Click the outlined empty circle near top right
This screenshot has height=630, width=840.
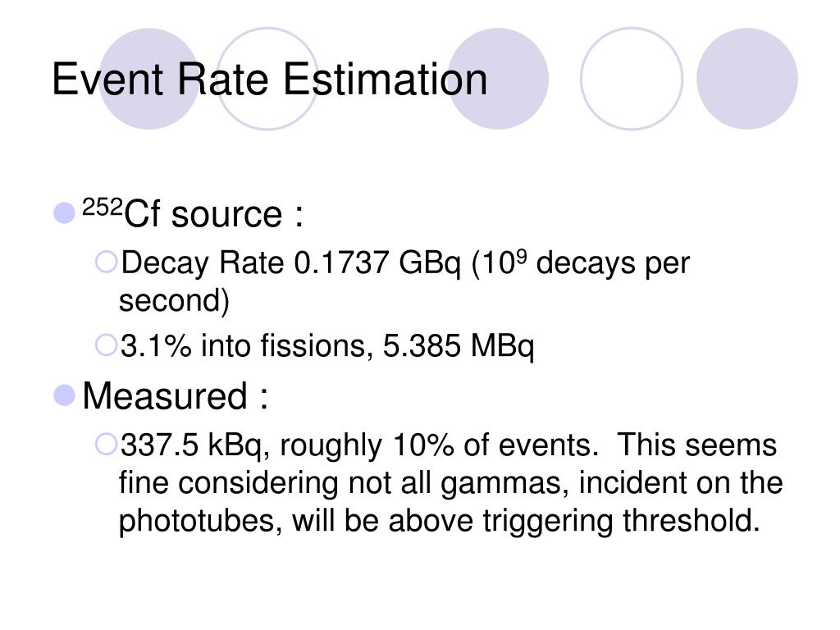[632, 79]
